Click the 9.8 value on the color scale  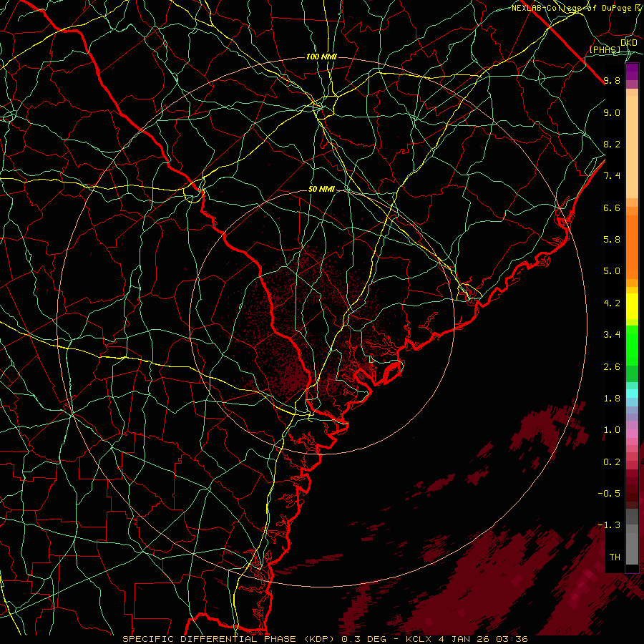[x=612, y=80]
